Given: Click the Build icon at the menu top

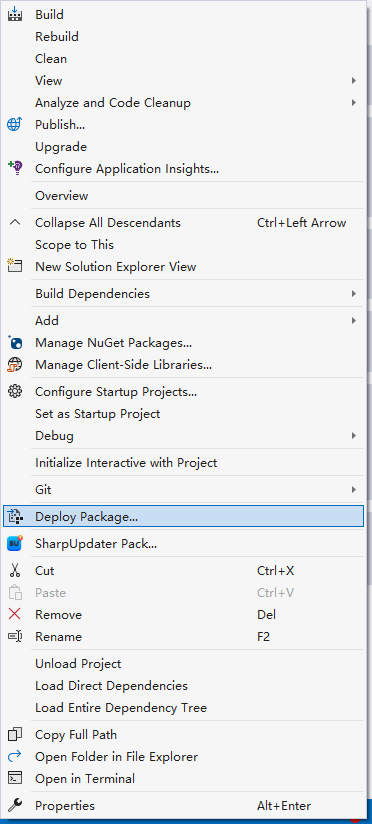Looking at the screenshot, I should click(x=15, y=14).
